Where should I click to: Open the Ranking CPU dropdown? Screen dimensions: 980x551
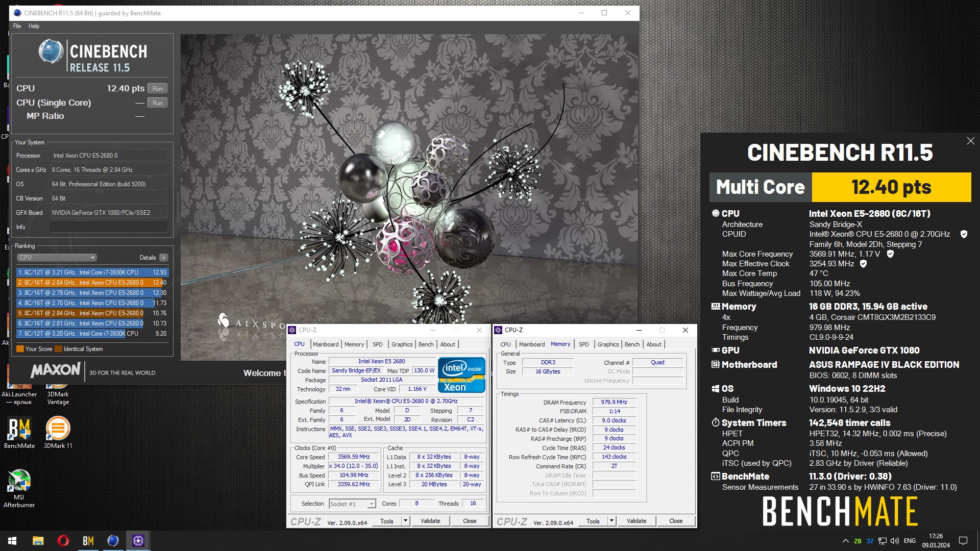pyautogui.click(x=57, y=258)
